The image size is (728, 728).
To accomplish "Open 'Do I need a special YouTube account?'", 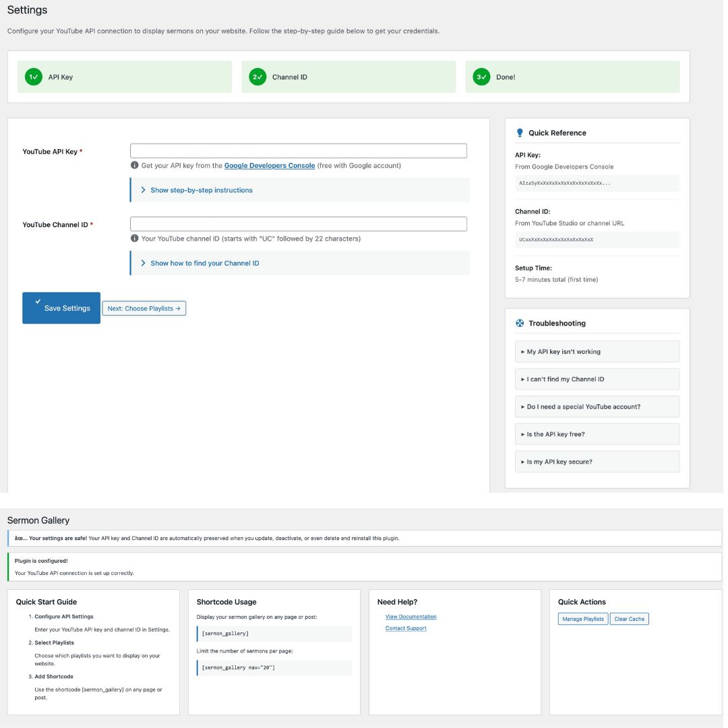I will coord(597,406).
